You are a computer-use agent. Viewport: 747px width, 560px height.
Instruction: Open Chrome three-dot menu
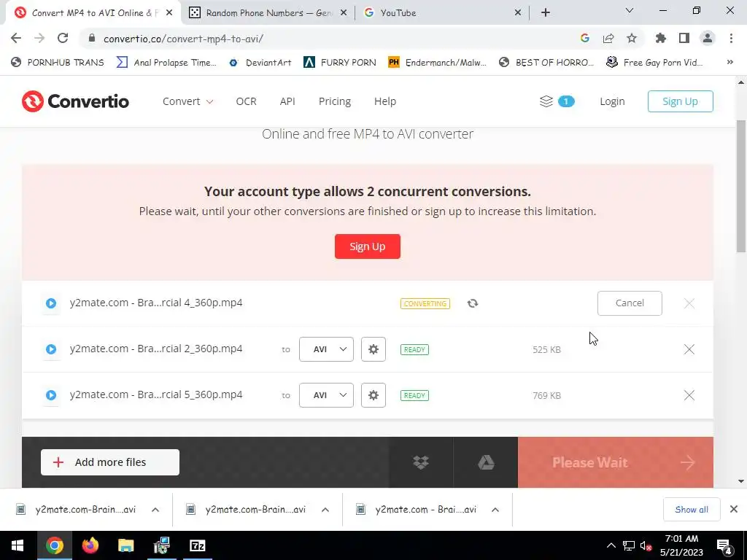click(x=731, y=38)
